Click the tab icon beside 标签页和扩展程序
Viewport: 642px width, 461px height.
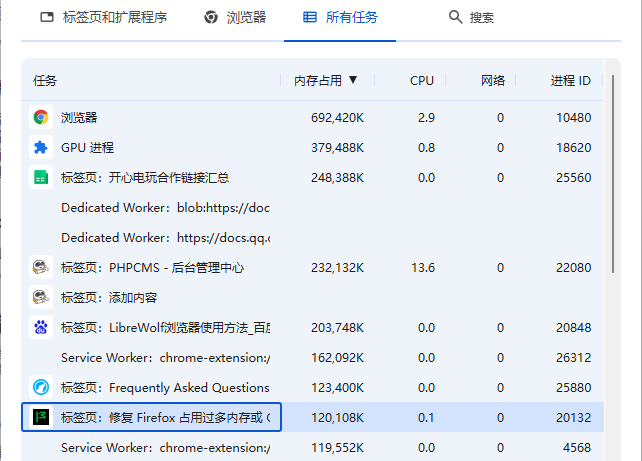[47, 17]
